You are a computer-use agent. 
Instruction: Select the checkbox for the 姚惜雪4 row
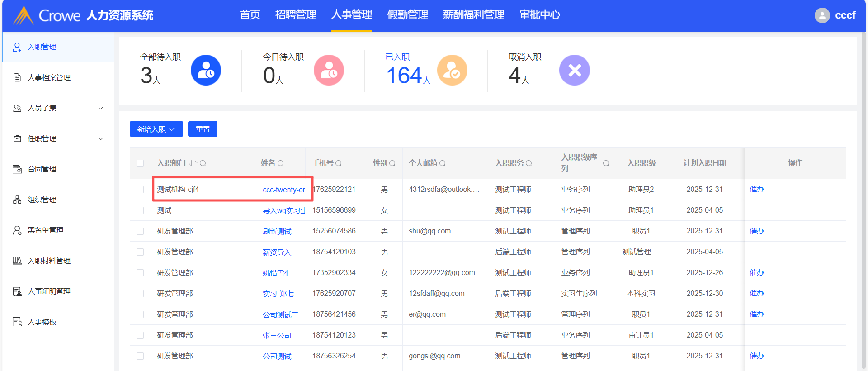(x=140, y=273)
